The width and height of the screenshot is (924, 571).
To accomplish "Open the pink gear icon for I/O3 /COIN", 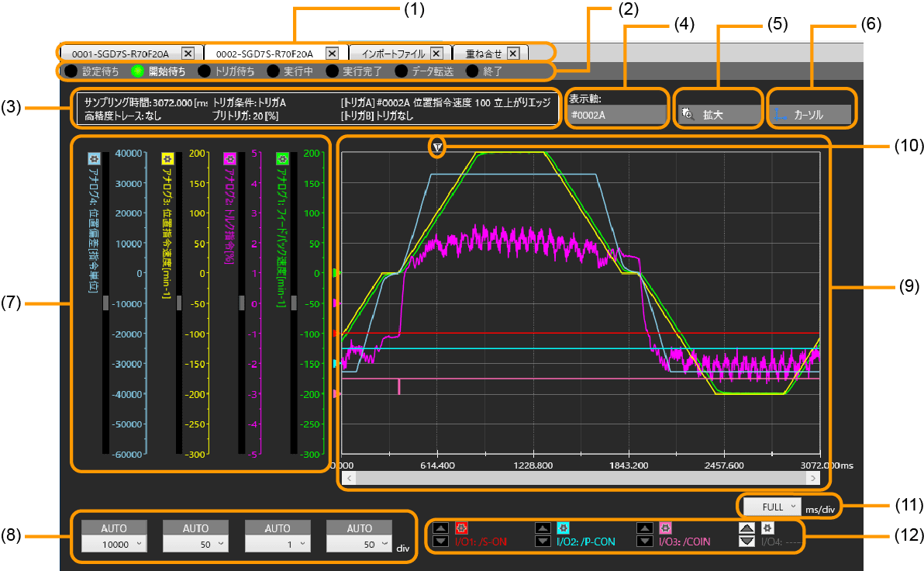I will (x=665, y=528).
